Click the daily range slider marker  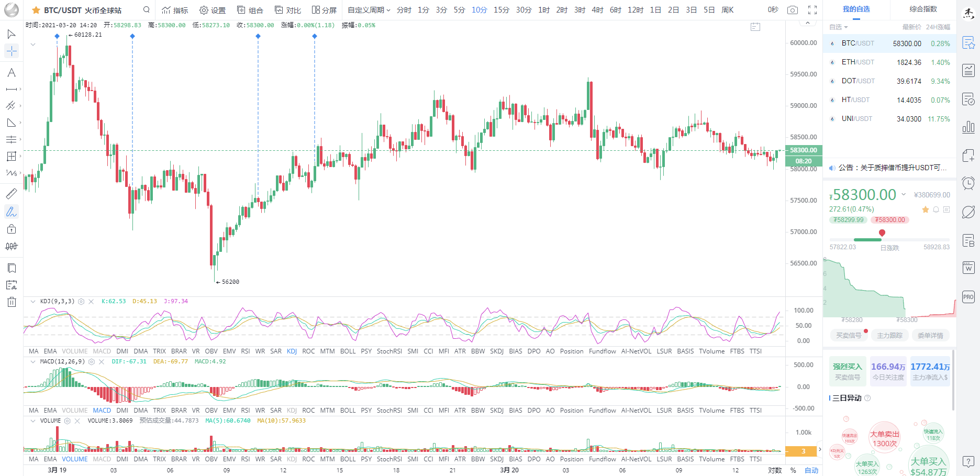pos(882,233)
